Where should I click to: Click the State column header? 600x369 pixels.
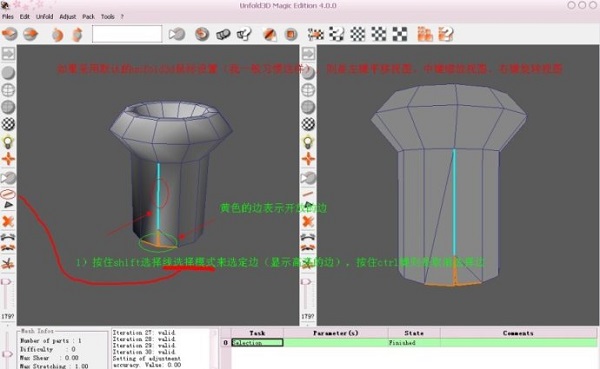click(414, 333)
